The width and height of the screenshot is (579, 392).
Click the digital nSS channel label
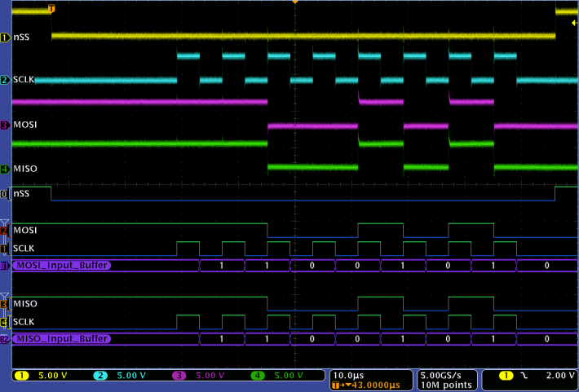pyautogui.click(x=21, y=193)
